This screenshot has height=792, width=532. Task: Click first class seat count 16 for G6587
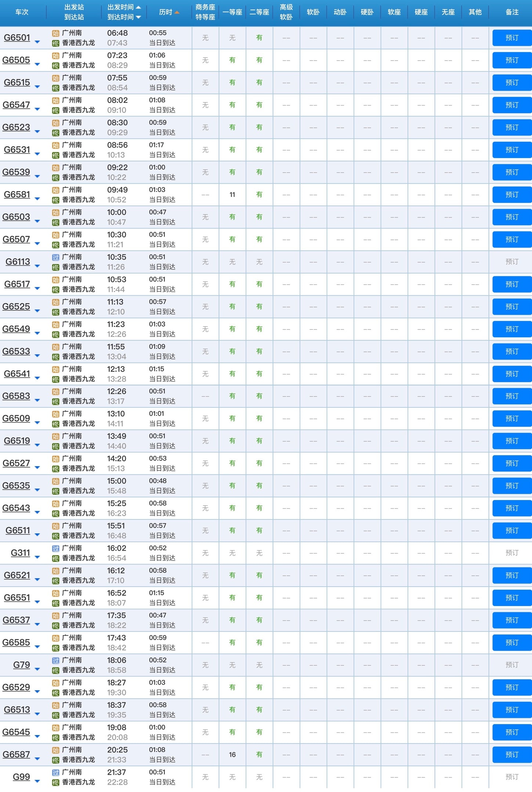pos(232,755)
